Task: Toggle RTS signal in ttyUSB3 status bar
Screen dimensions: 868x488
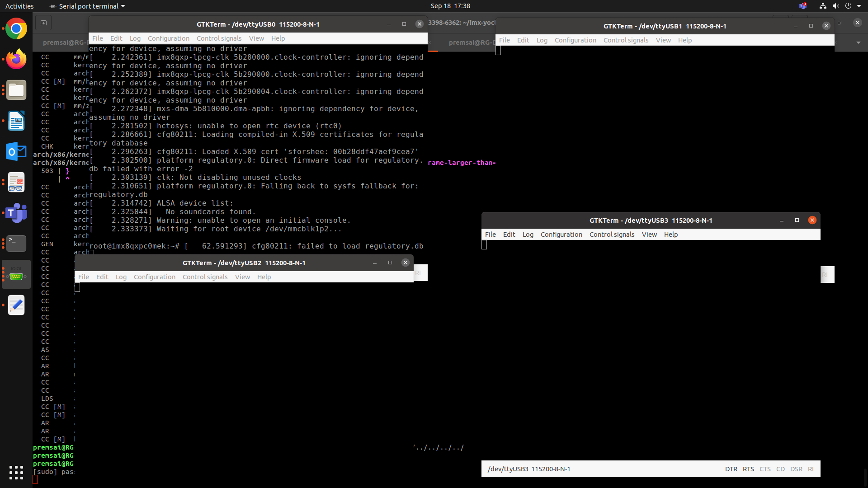Action: tap(748, 469)
